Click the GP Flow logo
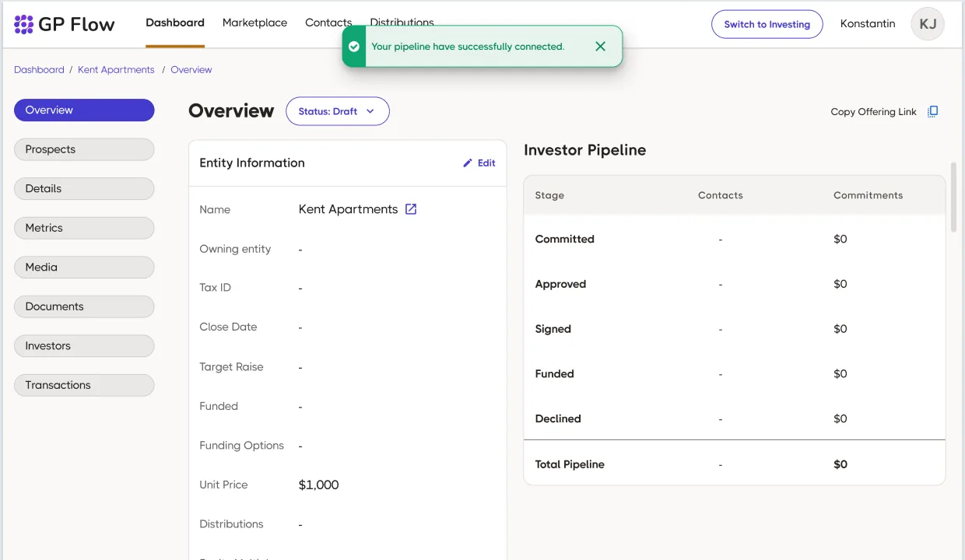 (x=65, y=24)
